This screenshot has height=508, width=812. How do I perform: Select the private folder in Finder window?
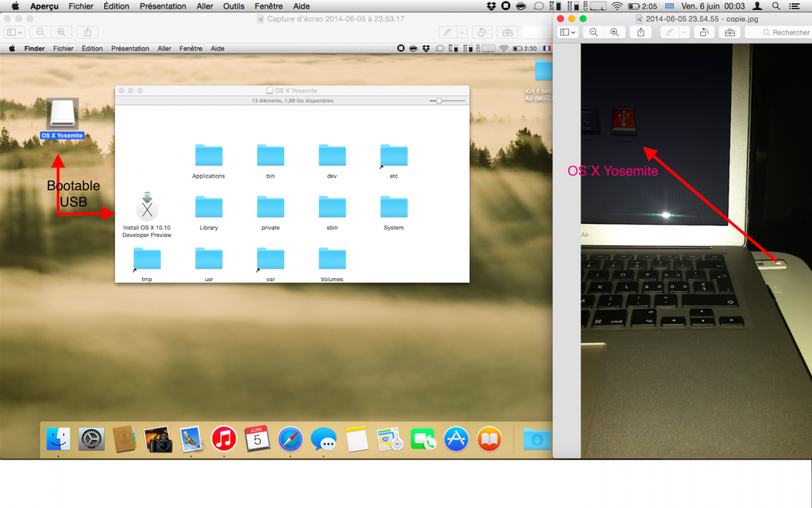coord(271,207)
